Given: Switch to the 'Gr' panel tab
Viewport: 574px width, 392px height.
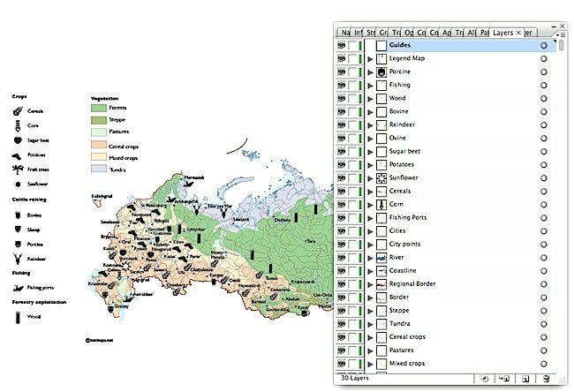Looking at the screenshot, I should click(383, 33).
